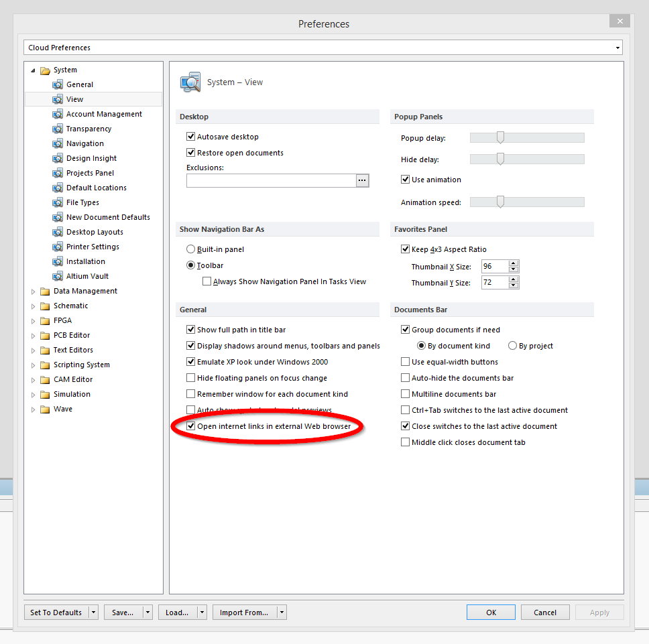
Task: Disable the Autosave desktop checkbox
Action: [191, 137]
